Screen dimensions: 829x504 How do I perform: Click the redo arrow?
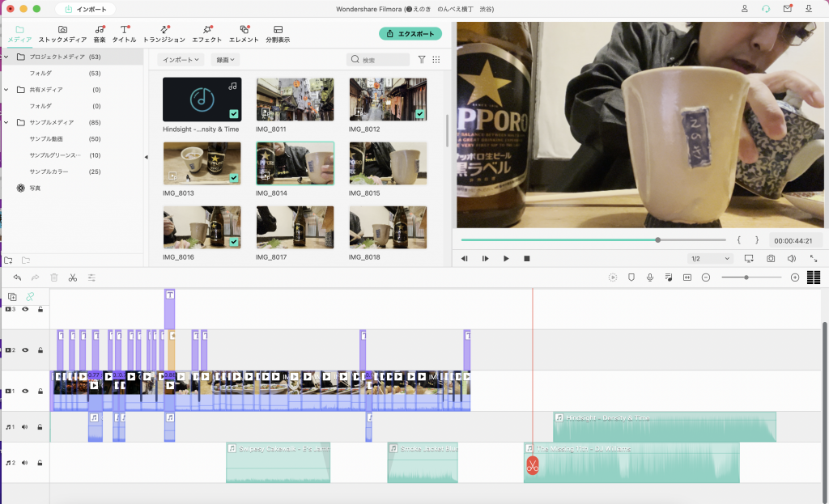point(36,277)
